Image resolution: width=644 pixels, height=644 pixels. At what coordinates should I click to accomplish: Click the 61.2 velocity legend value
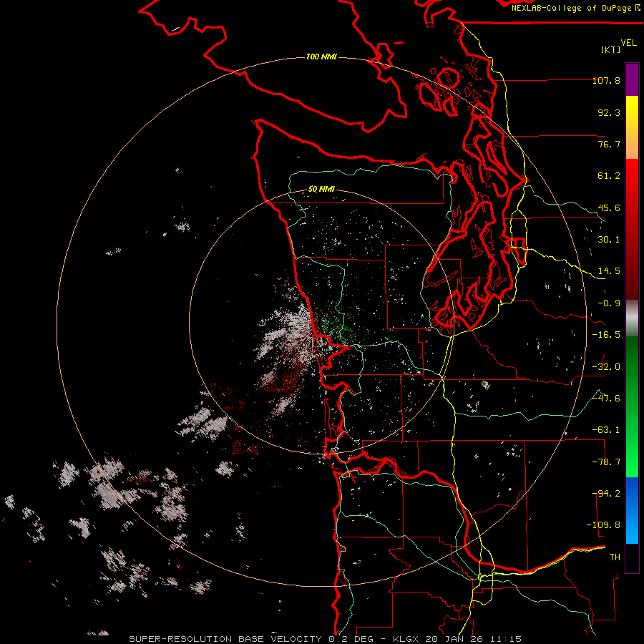click(x=609, y=176)
